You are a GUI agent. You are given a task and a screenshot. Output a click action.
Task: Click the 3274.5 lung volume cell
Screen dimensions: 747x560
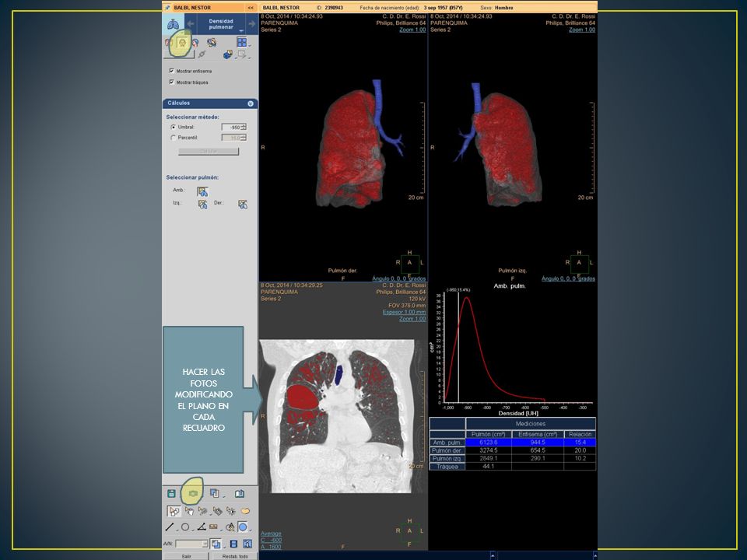[x=489, y=450]
